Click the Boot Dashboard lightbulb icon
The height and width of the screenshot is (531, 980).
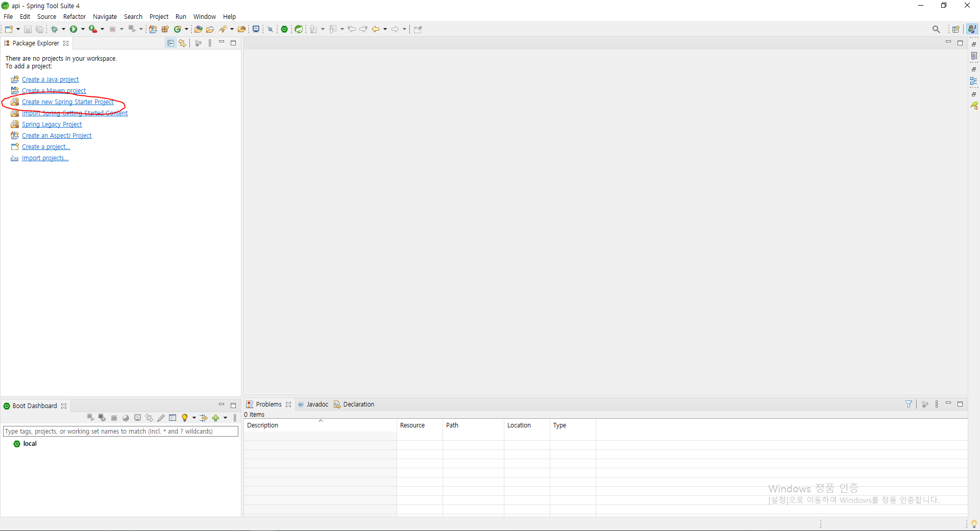[x=185, y=418]
